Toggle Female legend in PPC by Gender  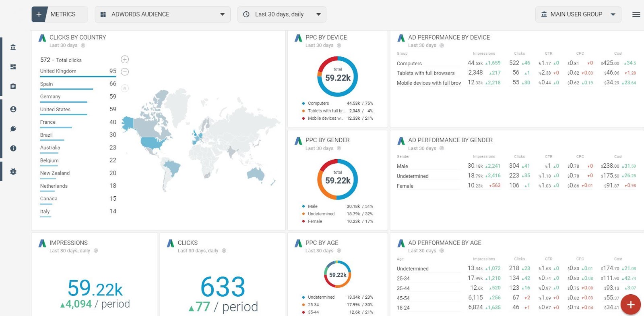(x=337, y=222)
